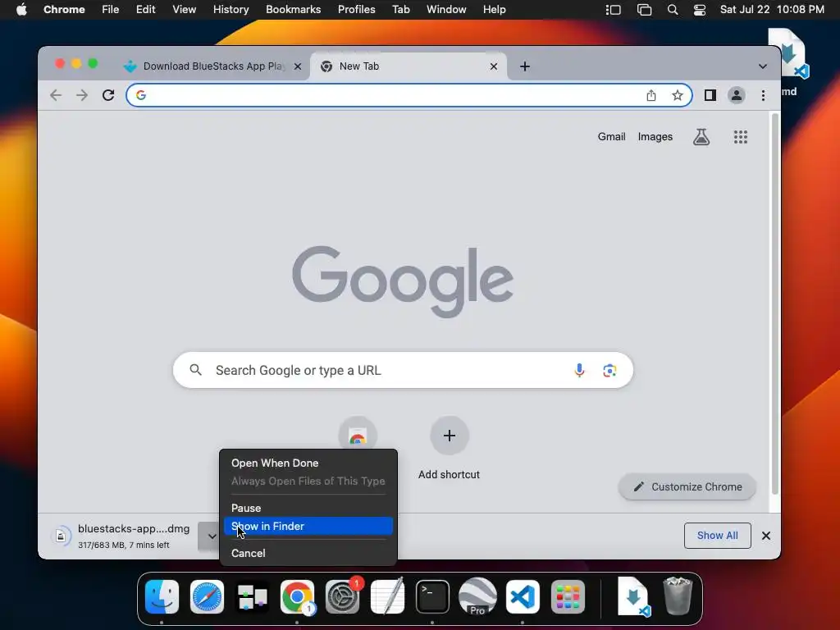Click the Show All downloads button

click(717, 536)
